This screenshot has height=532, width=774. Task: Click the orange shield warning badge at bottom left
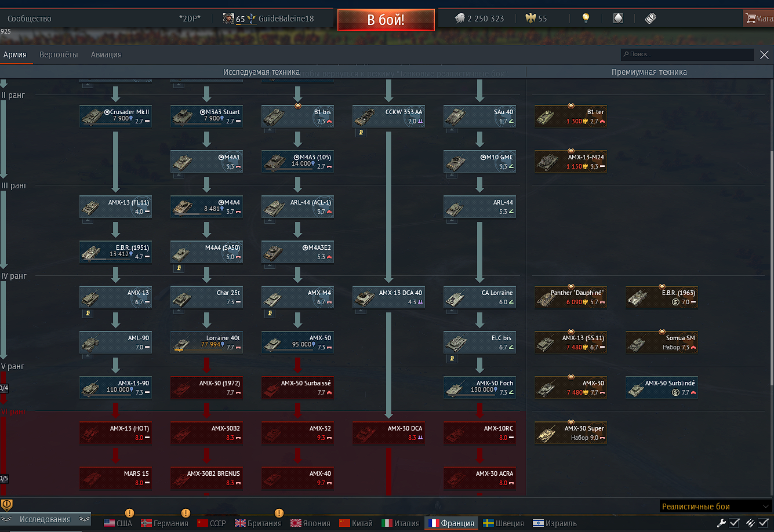[7, 505]
